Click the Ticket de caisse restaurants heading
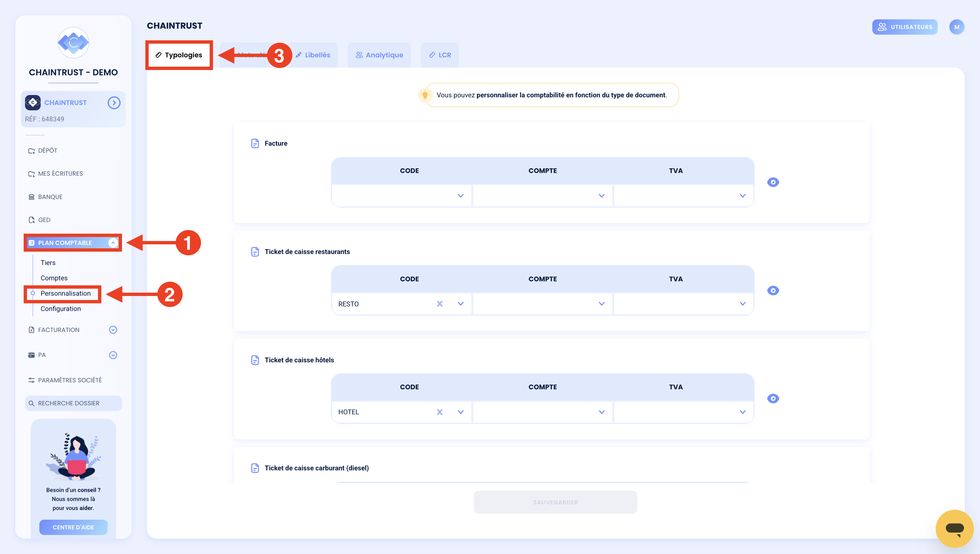This screenshot has width=980, height=554. tap(307, 252)
